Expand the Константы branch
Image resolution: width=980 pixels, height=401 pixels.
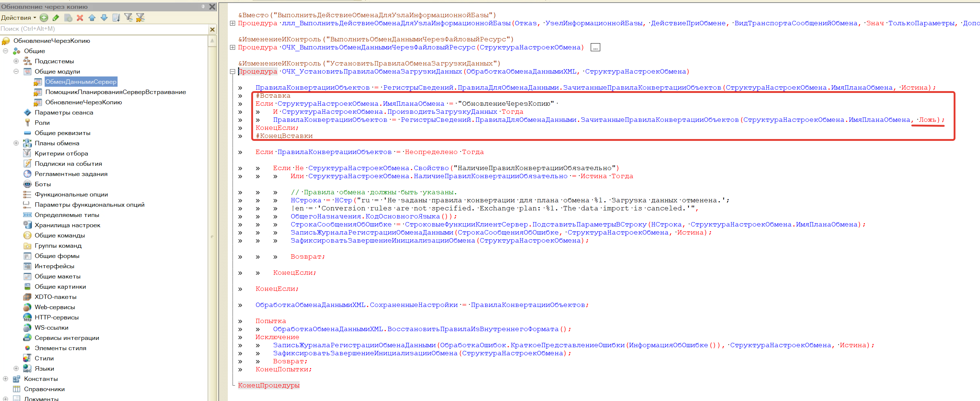5,379
